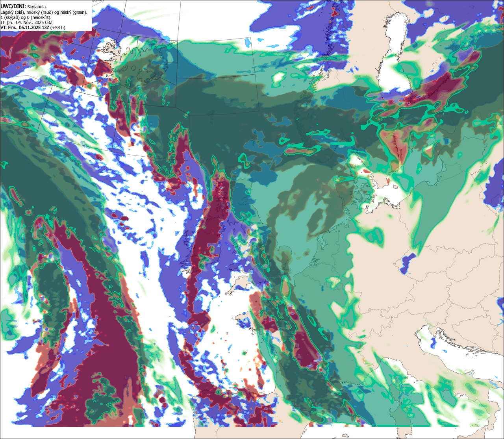This screenshot has height=439, width=504.
Task: Click the "UWC/DINI:" title label
Action: 13,7
